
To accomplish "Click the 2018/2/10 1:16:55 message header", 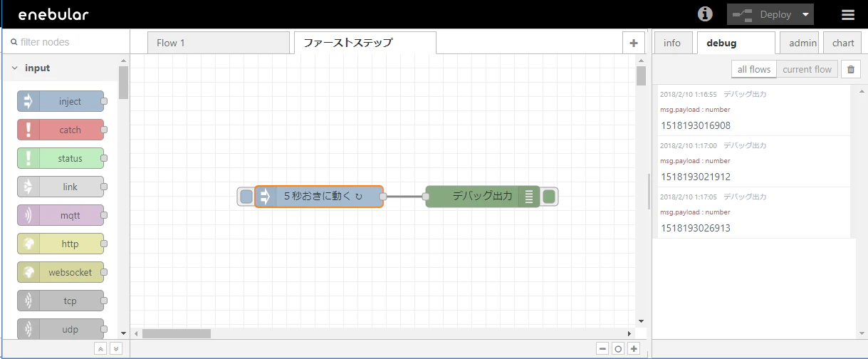I will click(713, 94).
